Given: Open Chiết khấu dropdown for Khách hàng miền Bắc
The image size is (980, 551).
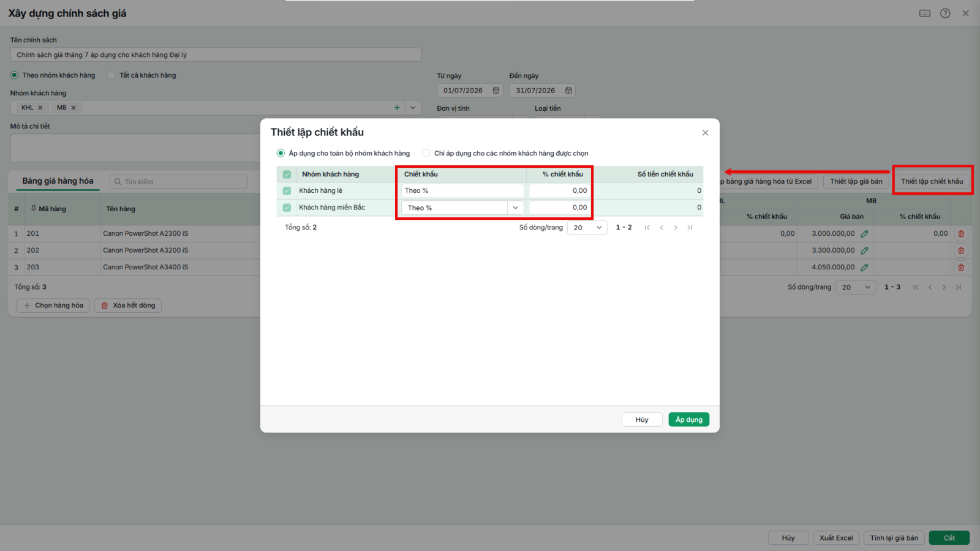Looking at the screenshot, I should point(516,208).
